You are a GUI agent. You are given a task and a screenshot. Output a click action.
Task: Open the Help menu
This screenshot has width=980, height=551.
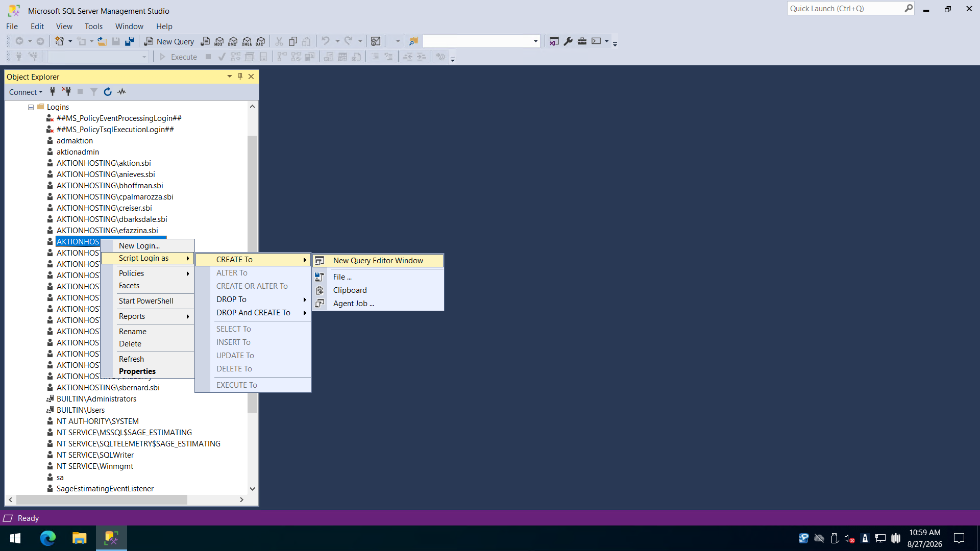164,27
